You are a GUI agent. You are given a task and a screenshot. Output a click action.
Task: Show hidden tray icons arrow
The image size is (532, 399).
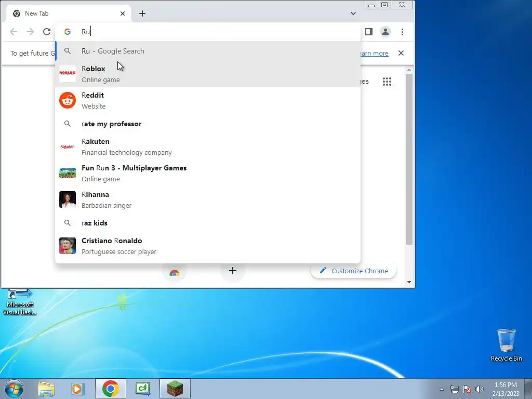pyautogui.click(x=442, y=389)
